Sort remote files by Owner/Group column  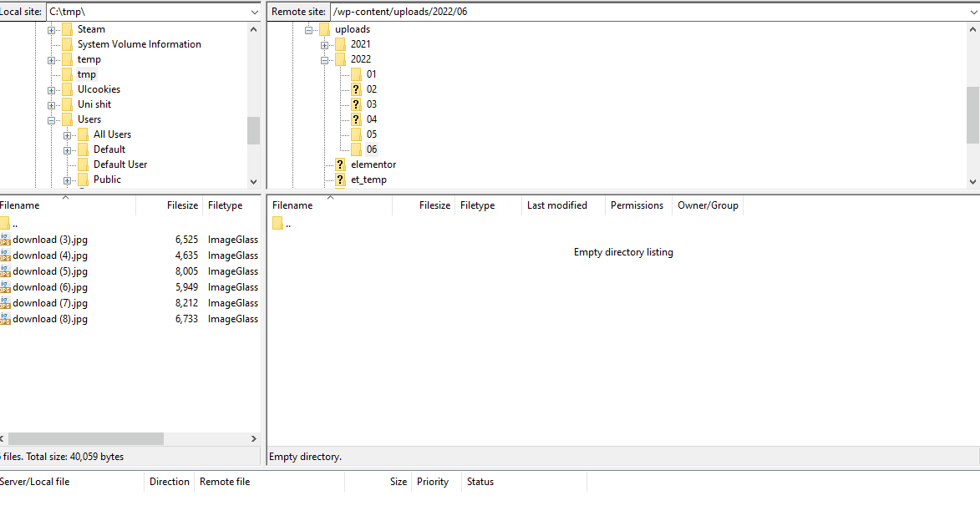pyautogui.click(x=708, y=205)
